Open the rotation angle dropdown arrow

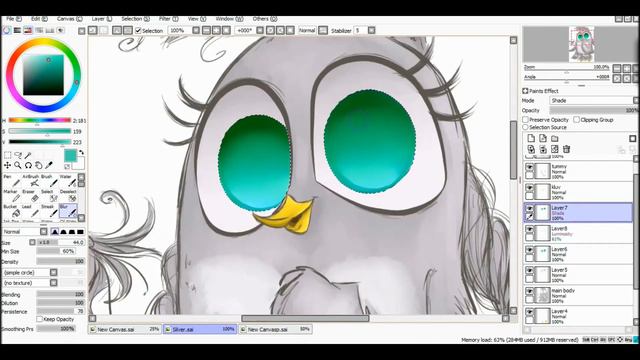tap(260, 30)
